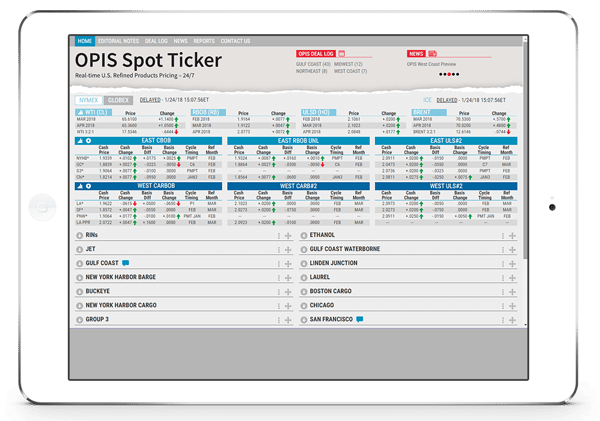Expand the NEW YORK HARBOR BARGE section

click(x=80, y=277)
